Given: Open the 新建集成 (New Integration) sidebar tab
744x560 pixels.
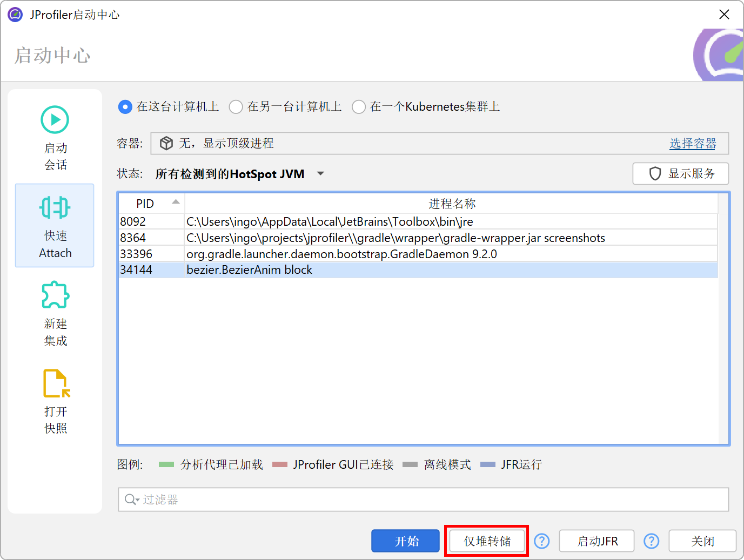Looking at the screenshot, I should tap(55, 314).
